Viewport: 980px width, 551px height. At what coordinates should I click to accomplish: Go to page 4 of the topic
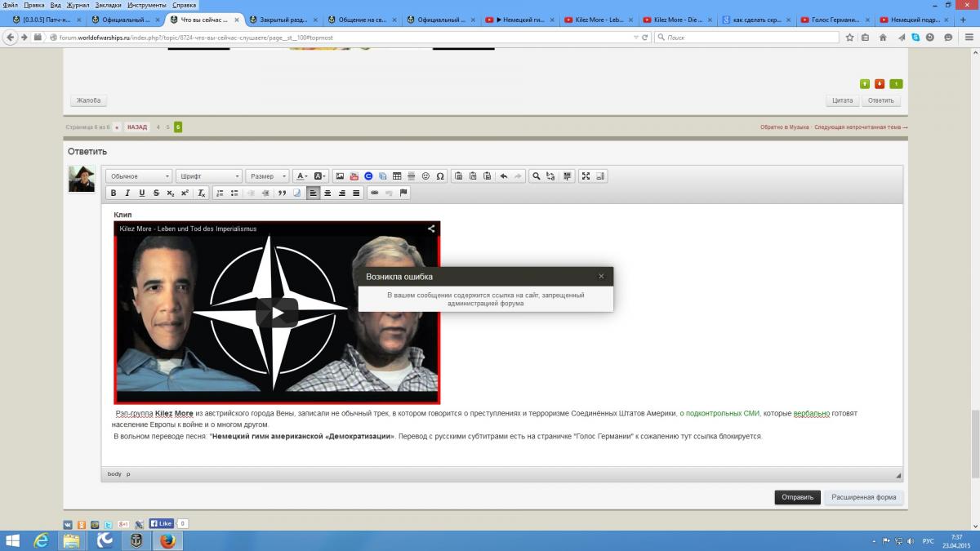coord(158,127)
